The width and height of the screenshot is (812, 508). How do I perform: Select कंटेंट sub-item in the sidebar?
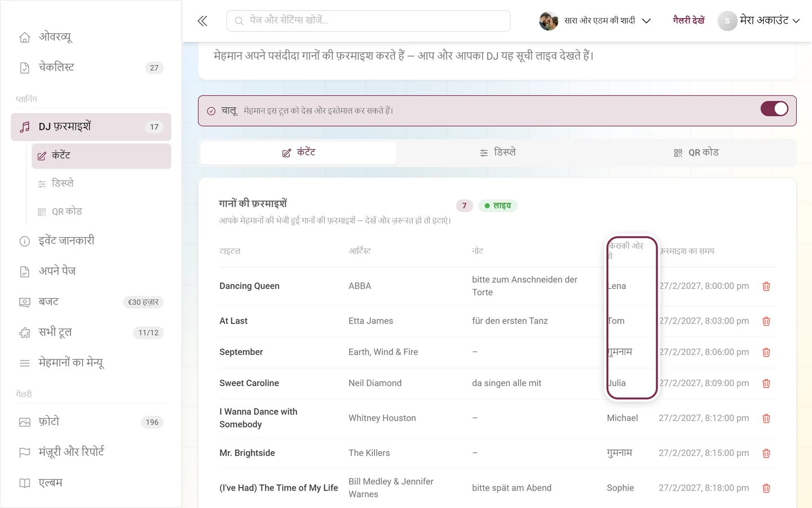pyautogui.click(x=101, y=156)
